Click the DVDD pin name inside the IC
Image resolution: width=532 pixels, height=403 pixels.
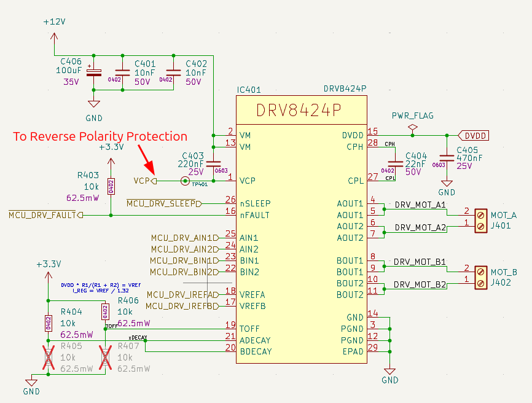[353, 136]
